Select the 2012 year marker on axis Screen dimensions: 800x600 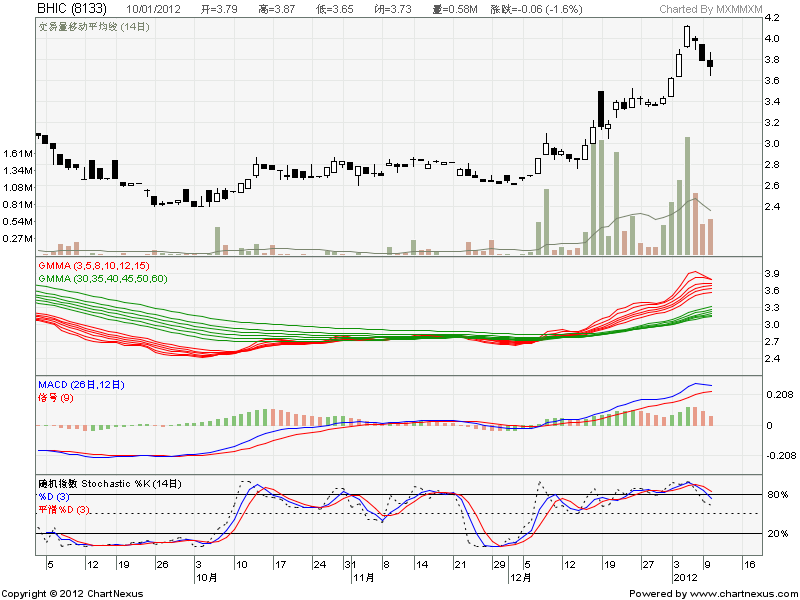click(x=685, y=578)
